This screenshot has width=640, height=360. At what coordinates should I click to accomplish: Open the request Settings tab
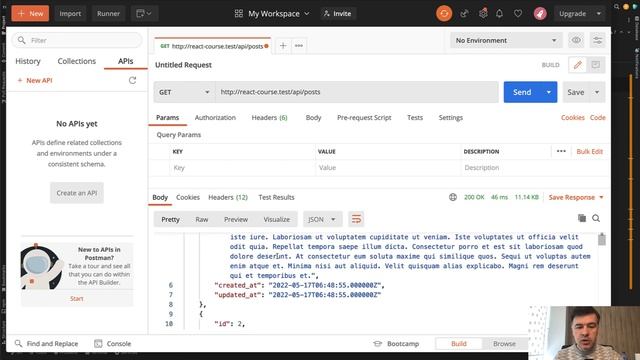pos(451,118)
